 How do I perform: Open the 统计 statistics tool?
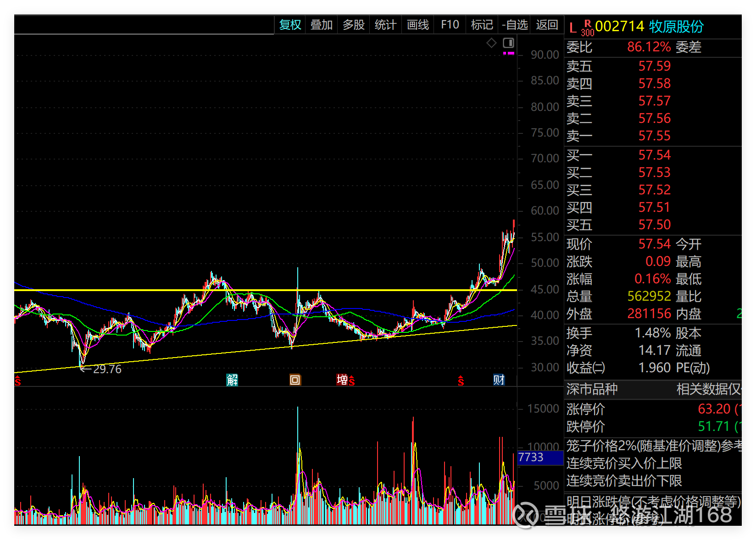point(385,25)
